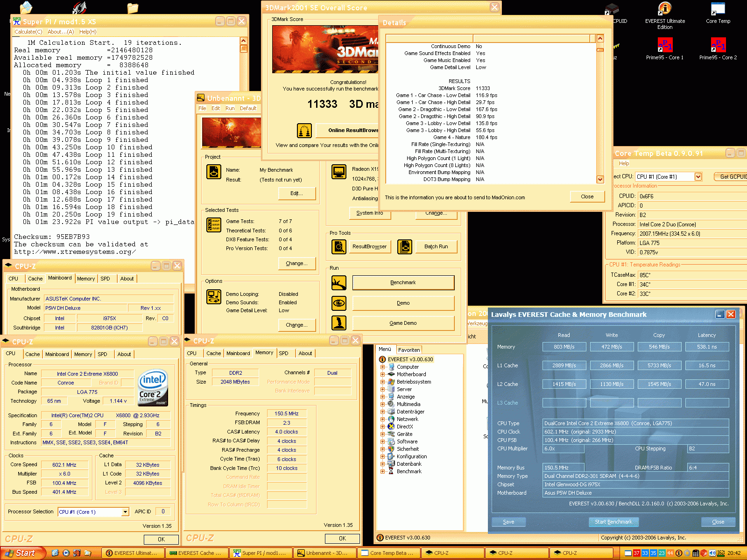The height and width of the screenshot is (560, 747).
Task: Open the Run menu in 3DMark window
Action: point(230,108)
